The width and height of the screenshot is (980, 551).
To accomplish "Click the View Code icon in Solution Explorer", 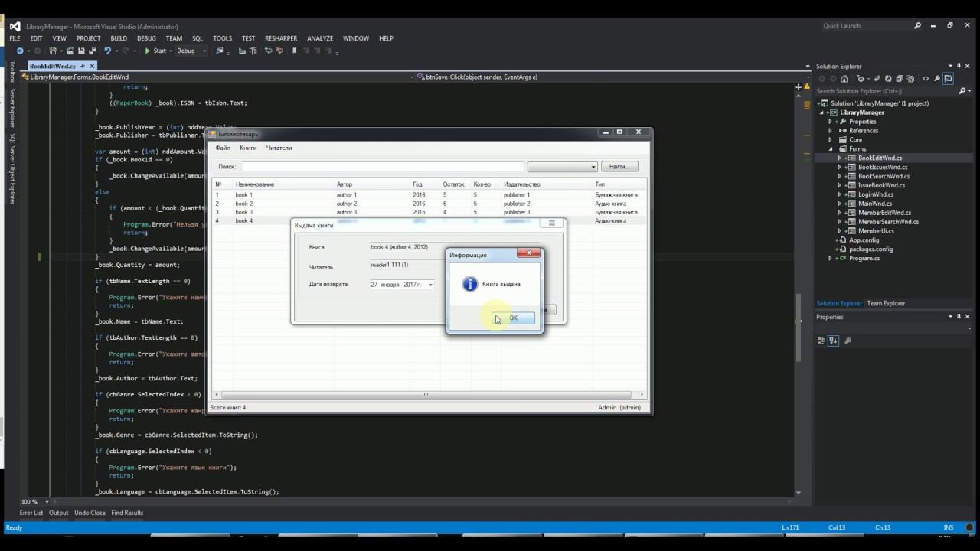I will (x=926, y=79).
